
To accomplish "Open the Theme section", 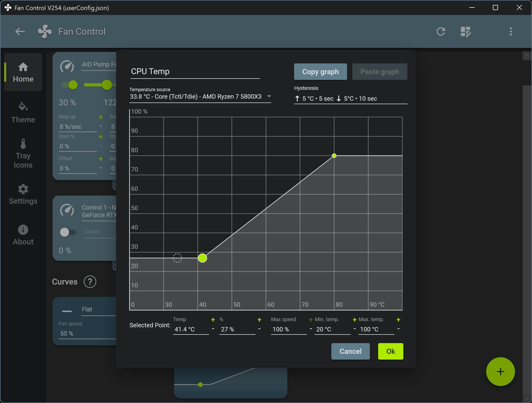I will pyautogui.click(x=23, y=113).
